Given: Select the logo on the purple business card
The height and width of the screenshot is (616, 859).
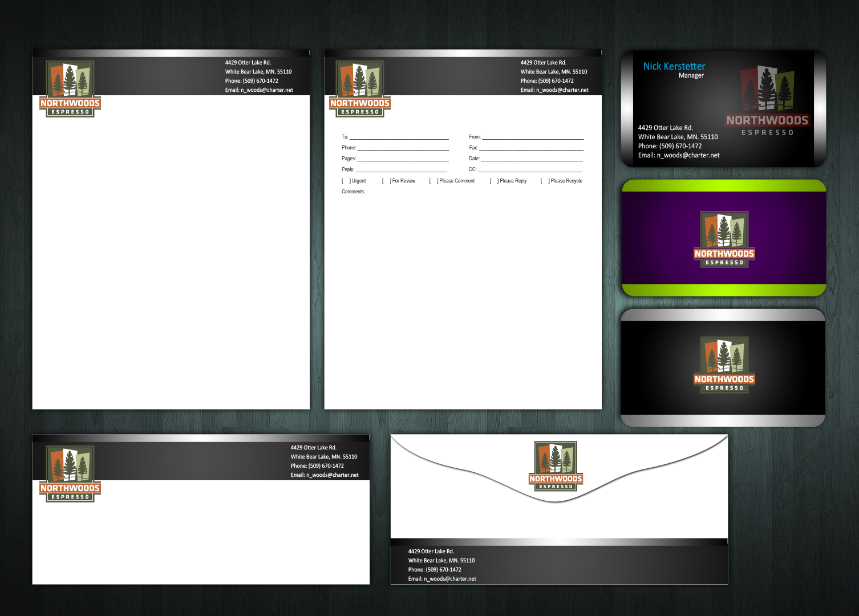Looking at the screenshot, I should 724,239.
